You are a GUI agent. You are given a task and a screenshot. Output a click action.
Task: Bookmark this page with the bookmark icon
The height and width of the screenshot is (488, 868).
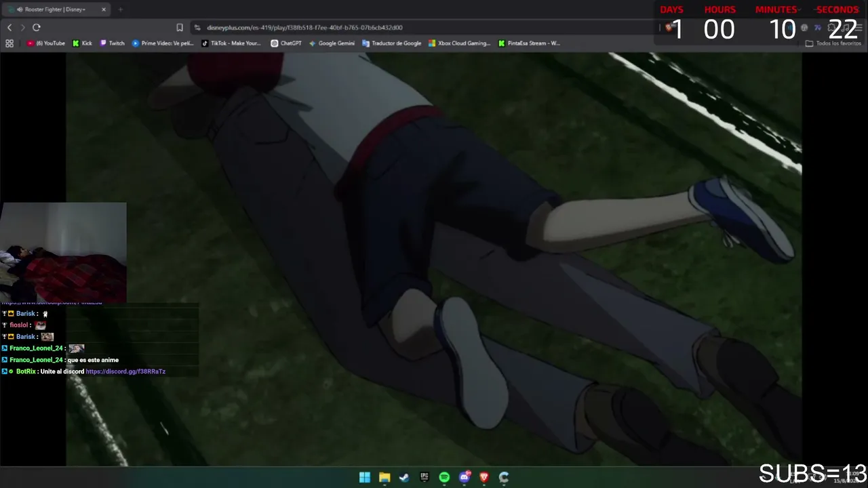click(x=180, y=28)
